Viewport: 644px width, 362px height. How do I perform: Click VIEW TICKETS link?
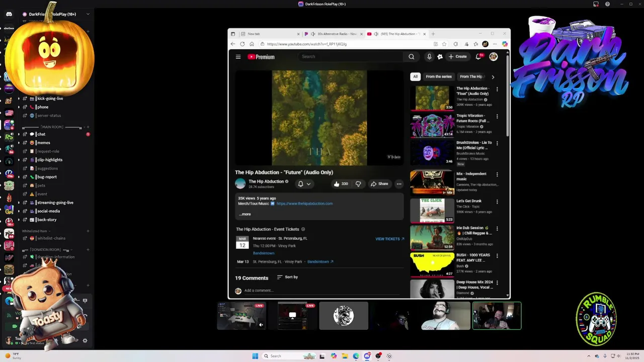click(x=390, y=239)
